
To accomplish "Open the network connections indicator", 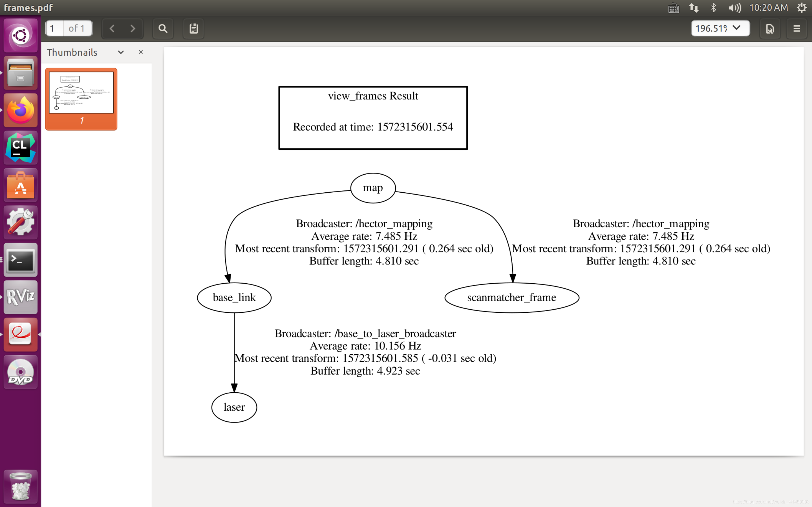I will click(x=694, y=8).
